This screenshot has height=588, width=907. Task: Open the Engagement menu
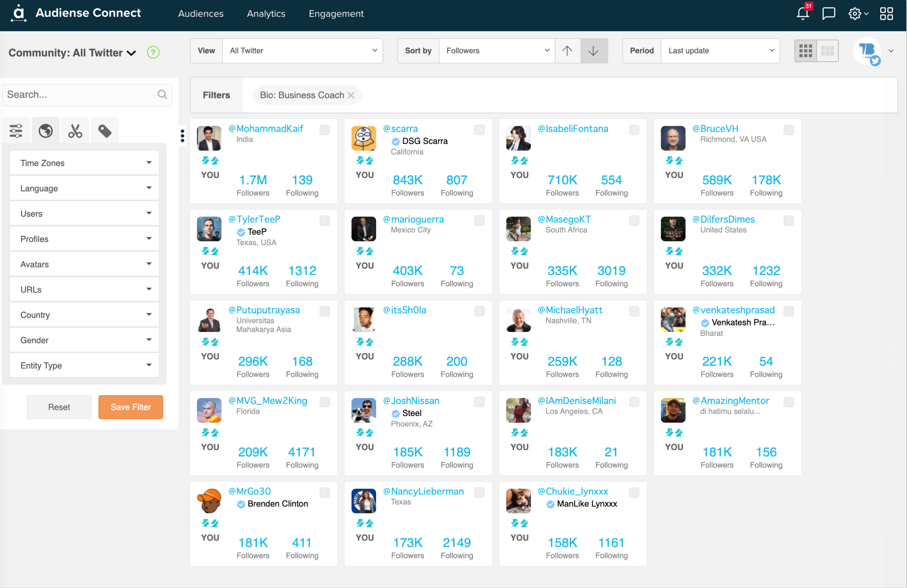336,14
